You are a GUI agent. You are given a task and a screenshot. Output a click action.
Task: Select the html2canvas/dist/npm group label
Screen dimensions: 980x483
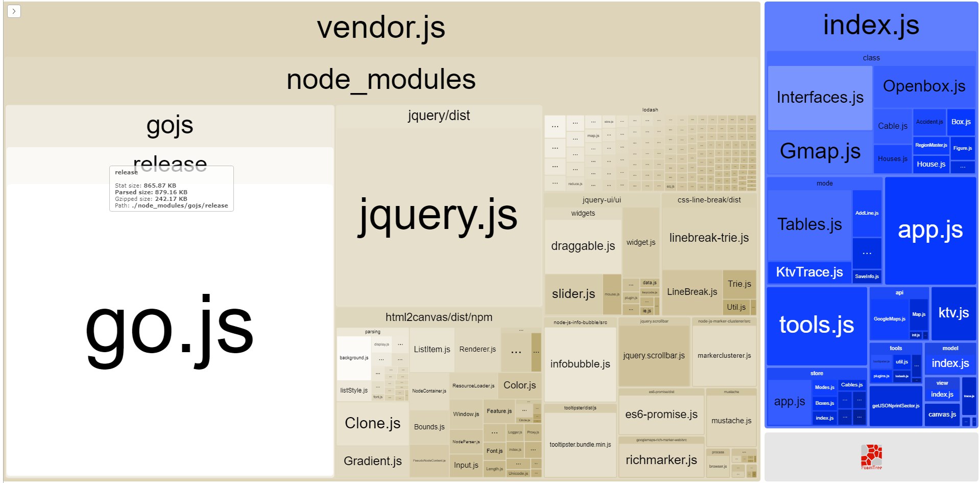click(x=439, y=317)
